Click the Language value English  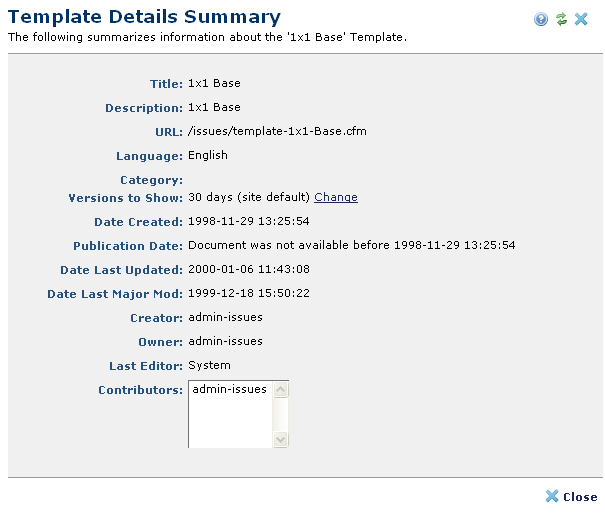(x=208, y=155)
